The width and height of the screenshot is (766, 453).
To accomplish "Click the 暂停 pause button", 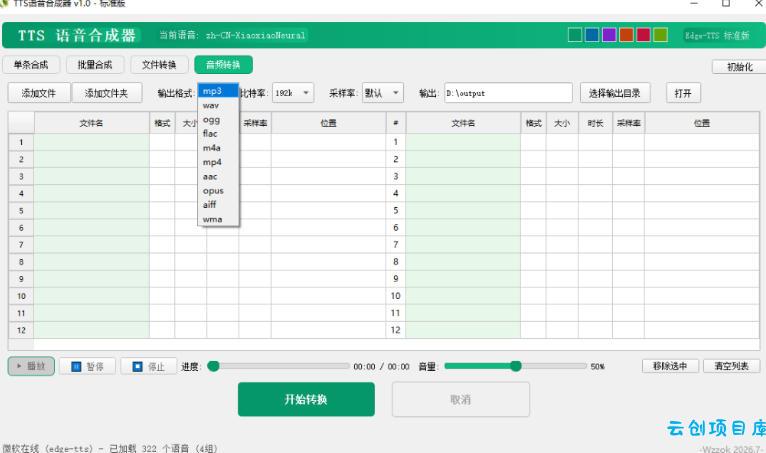I will coord(87,366).
